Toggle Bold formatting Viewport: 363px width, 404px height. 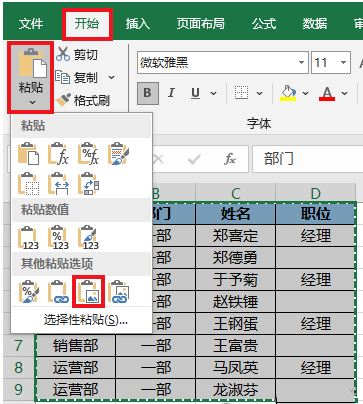point(147,93)
